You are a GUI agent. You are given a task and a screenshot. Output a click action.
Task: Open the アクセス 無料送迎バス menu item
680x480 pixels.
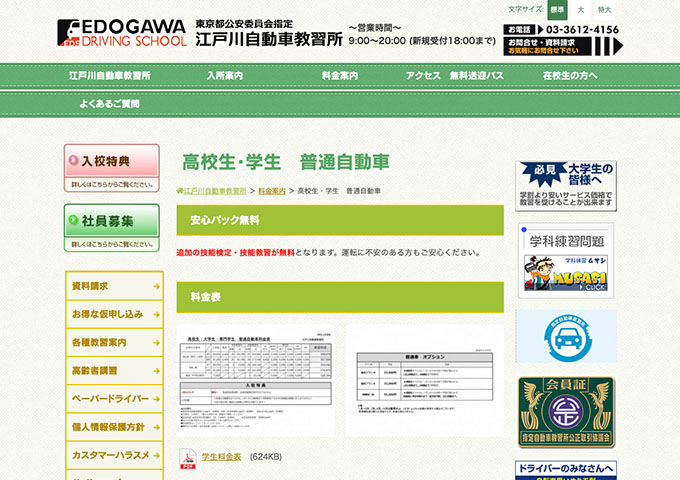[454, 76]
